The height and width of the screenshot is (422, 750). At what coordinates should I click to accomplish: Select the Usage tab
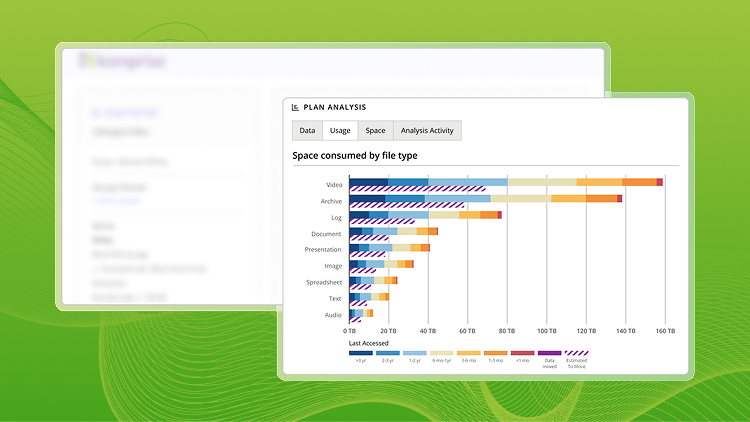pyautogui.click(x=340, y=131)
